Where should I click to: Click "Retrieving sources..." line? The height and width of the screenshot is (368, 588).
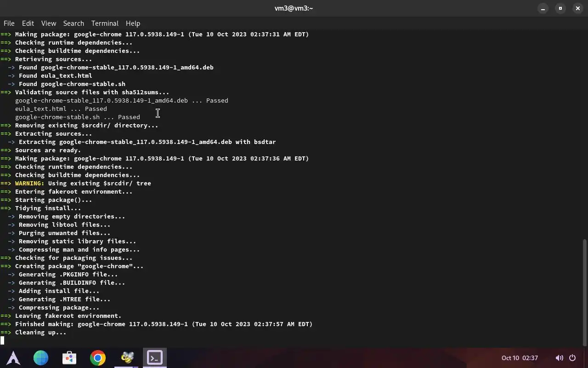pyautogui.click(x=53, y=59)
